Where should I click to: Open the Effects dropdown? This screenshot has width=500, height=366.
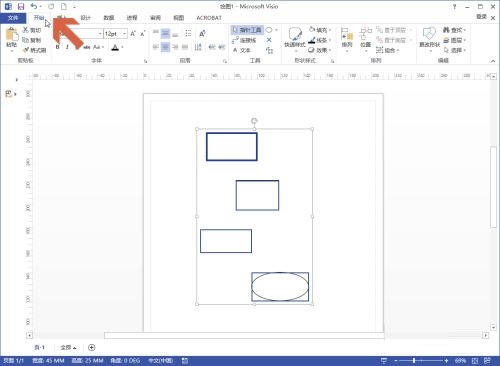(x=320, y=50)
